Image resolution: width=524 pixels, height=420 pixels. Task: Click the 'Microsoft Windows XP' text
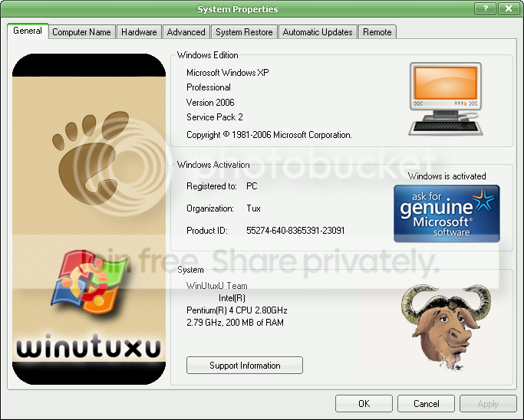[x=228, y=73]
